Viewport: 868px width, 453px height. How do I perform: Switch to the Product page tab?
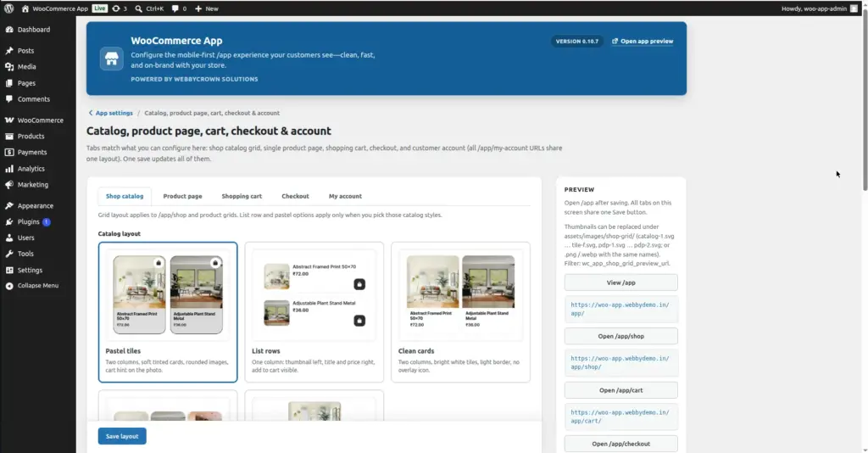(182, 196)
